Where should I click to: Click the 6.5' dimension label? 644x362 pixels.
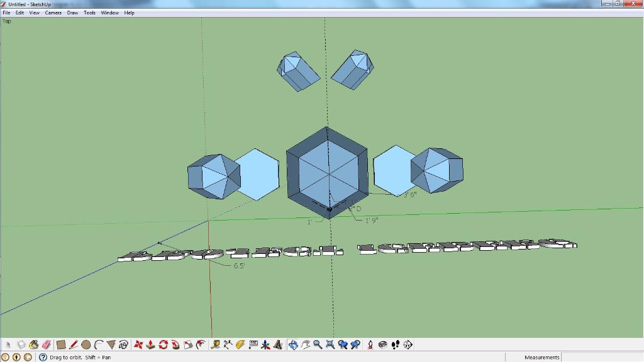[239, 266]
